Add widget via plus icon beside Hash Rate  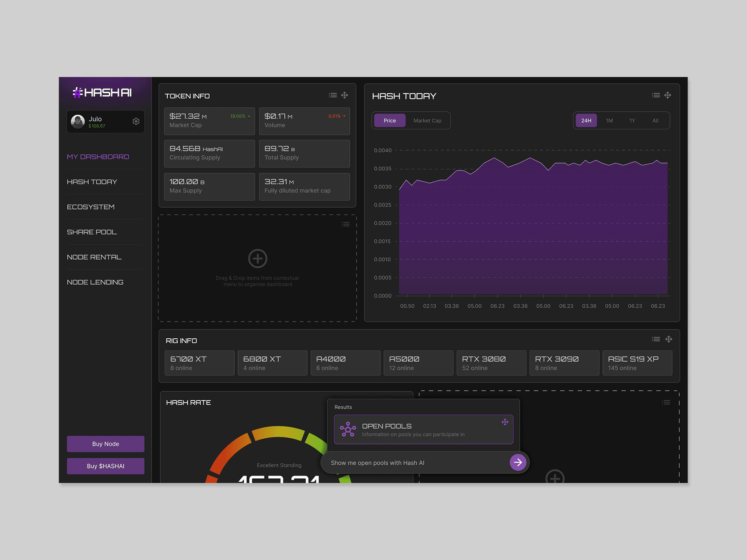point(555,477)
